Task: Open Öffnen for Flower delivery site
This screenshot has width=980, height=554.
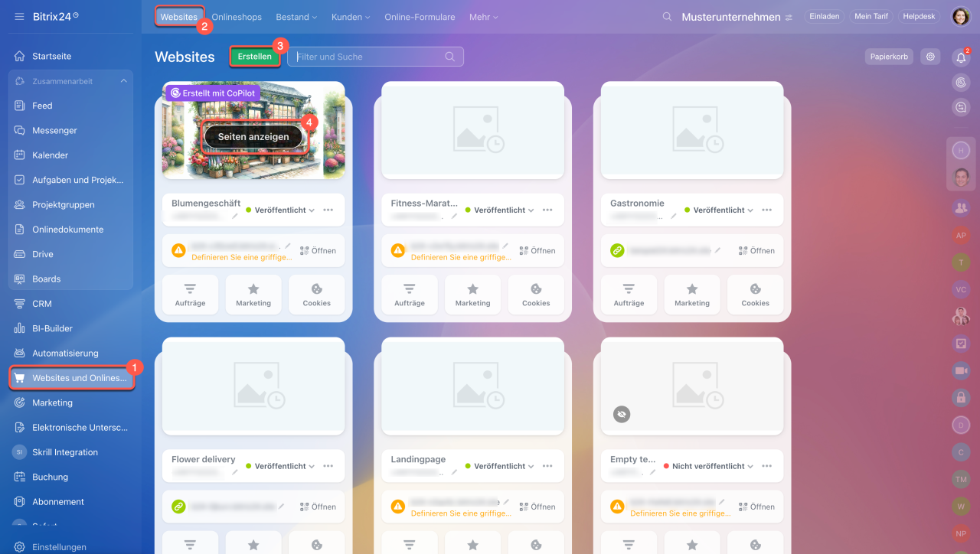Action: pyautogui.click(x=318, y=507)
